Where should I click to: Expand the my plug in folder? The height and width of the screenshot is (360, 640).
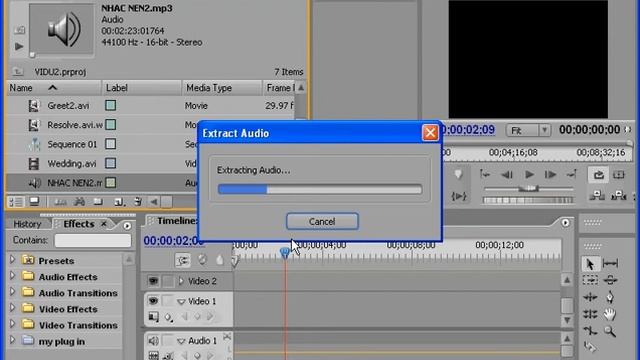click(12, 340)
